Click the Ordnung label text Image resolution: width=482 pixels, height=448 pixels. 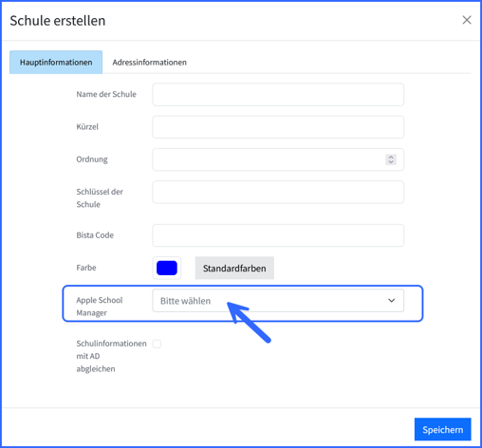click(x=92, y=159)
